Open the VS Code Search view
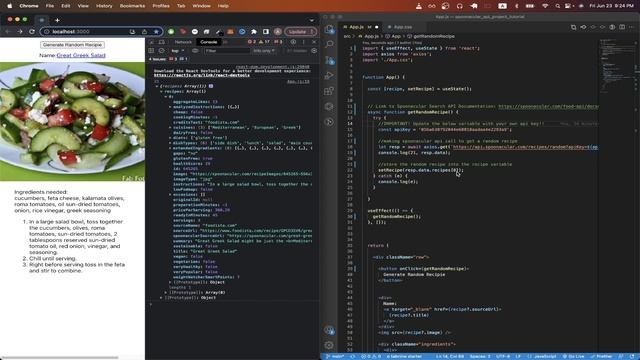Viewport: 640px width, 360px height. pos(329,44)
